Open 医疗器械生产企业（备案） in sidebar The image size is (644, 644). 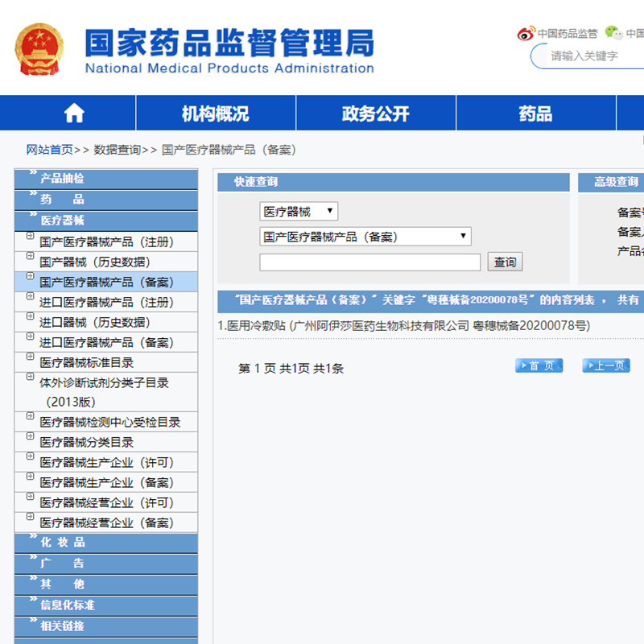point(107,483)
